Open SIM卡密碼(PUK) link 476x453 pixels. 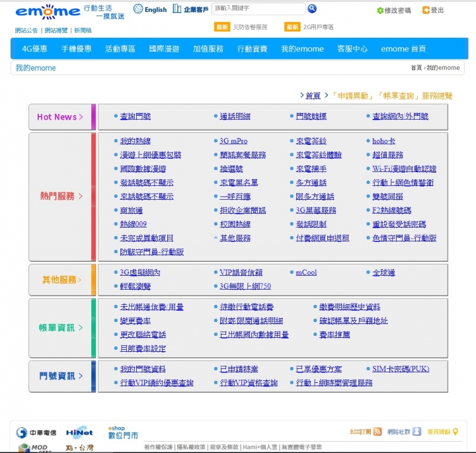[401, 369]
